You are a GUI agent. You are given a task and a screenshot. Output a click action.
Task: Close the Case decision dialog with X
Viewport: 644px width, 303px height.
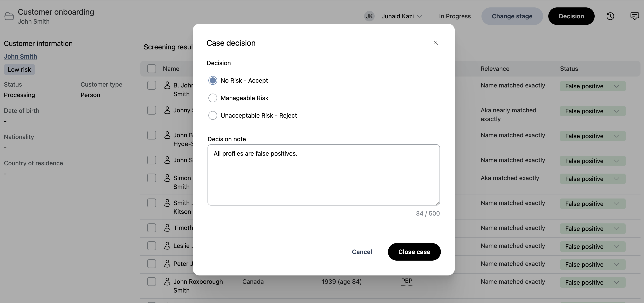(x=435, y=43)
